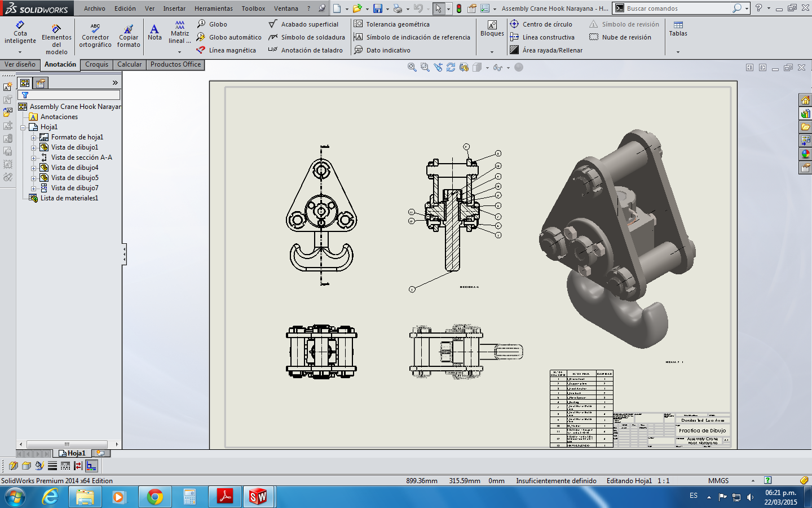Switch to the Croquis tab
812x508 pixels.
[96, 64]
